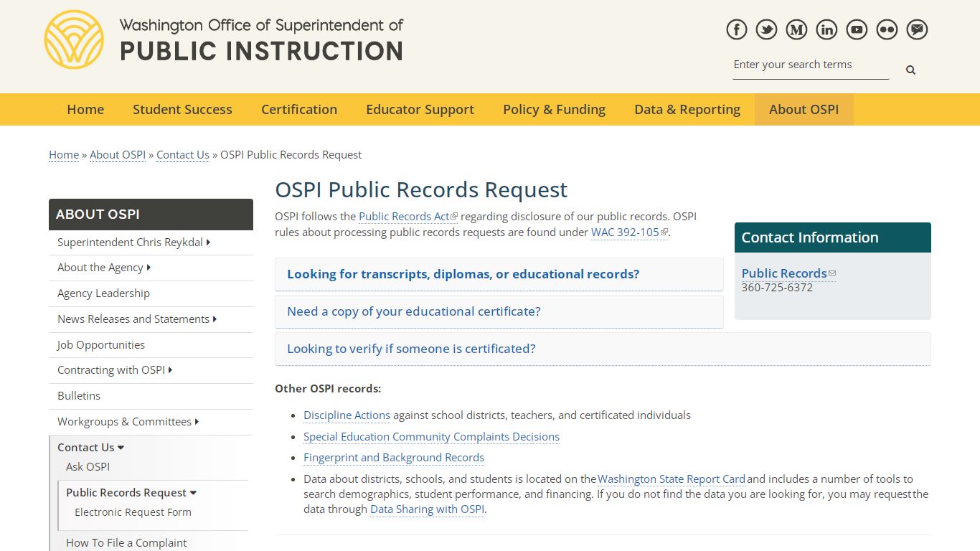Screen dimensions: 980x551
Task: Follow the About OSPI breadcrumb link
Action: (118, 154)
